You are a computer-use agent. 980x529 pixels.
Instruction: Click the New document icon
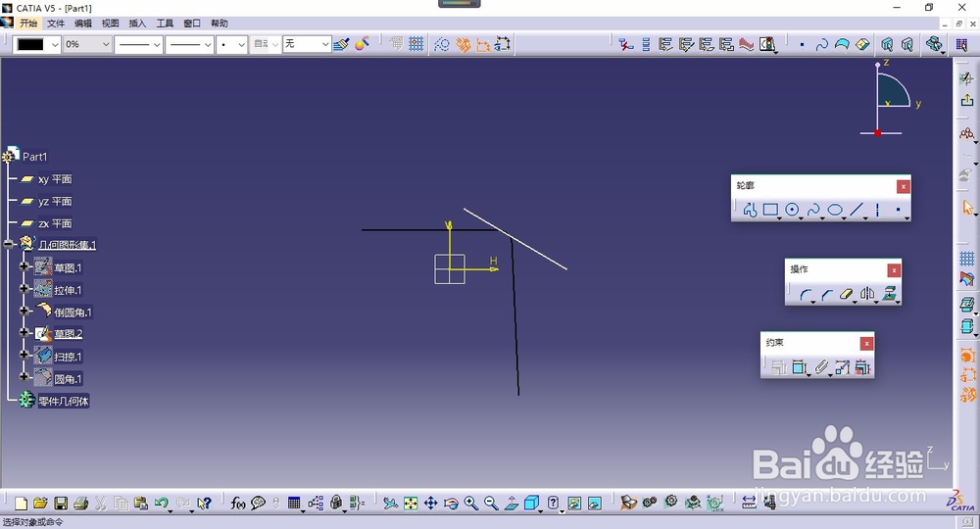click(x=21, y=504)
